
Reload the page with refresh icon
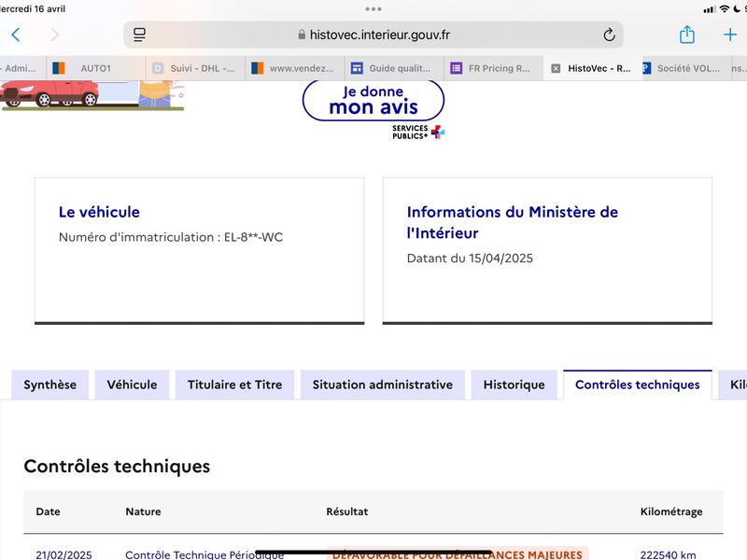click(609, 35)
